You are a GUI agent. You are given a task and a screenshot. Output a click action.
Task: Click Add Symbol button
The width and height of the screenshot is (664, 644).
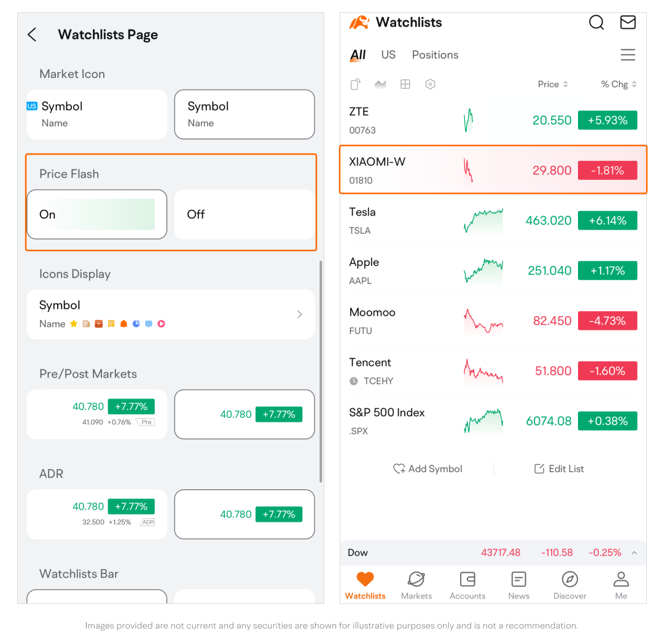tap(428, 468)
